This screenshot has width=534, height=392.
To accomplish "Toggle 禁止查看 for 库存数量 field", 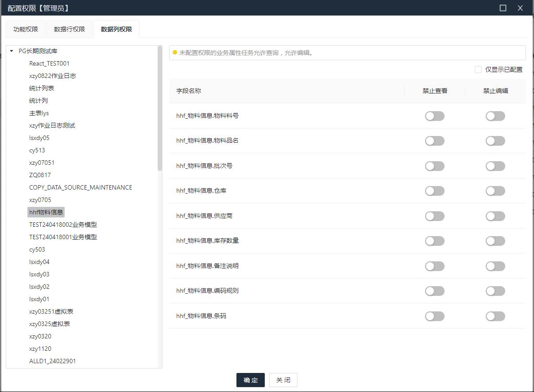I will [434, 241].
